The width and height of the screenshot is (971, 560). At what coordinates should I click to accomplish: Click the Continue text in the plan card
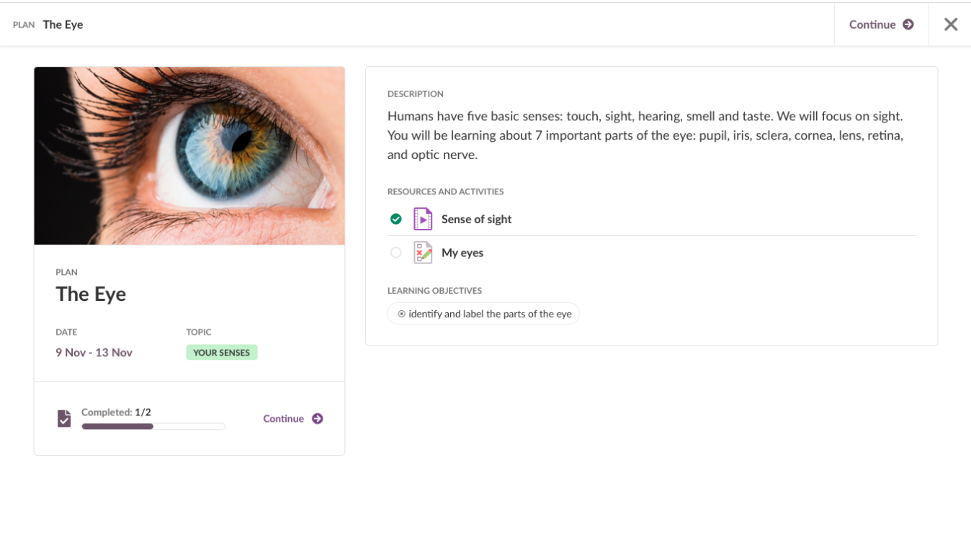(x=283, y=419)
